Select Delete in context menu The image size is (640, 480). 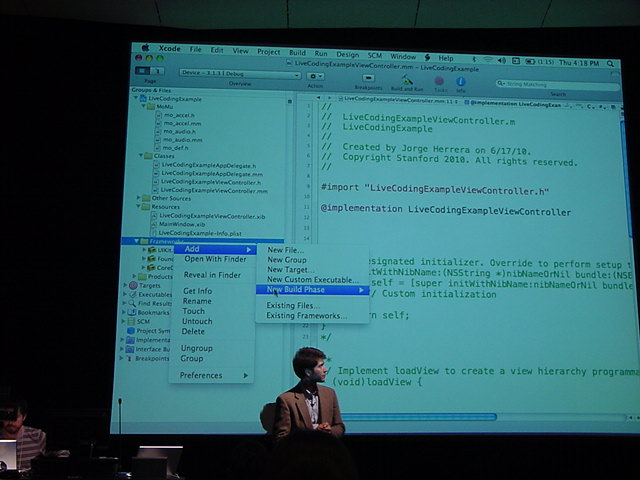click(x=193, y=331)
